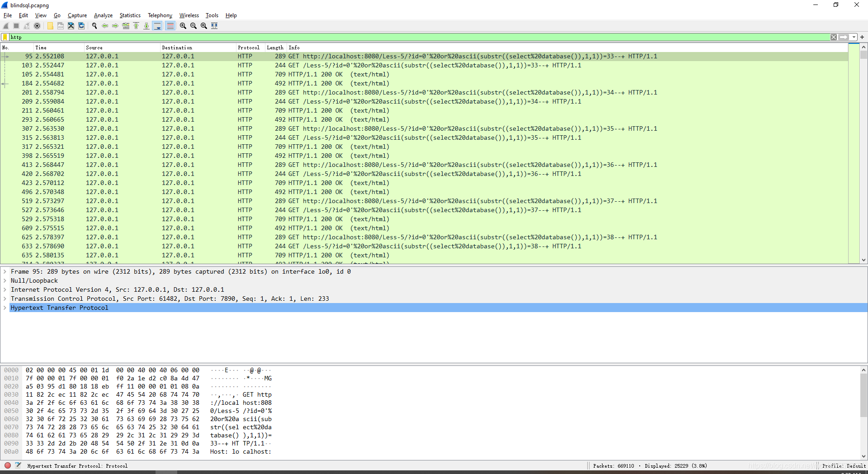The width and height of the screenshot is (868, 474).
Task: Click the packet list vertical scrollbar
Action: (x=863, y=153)
